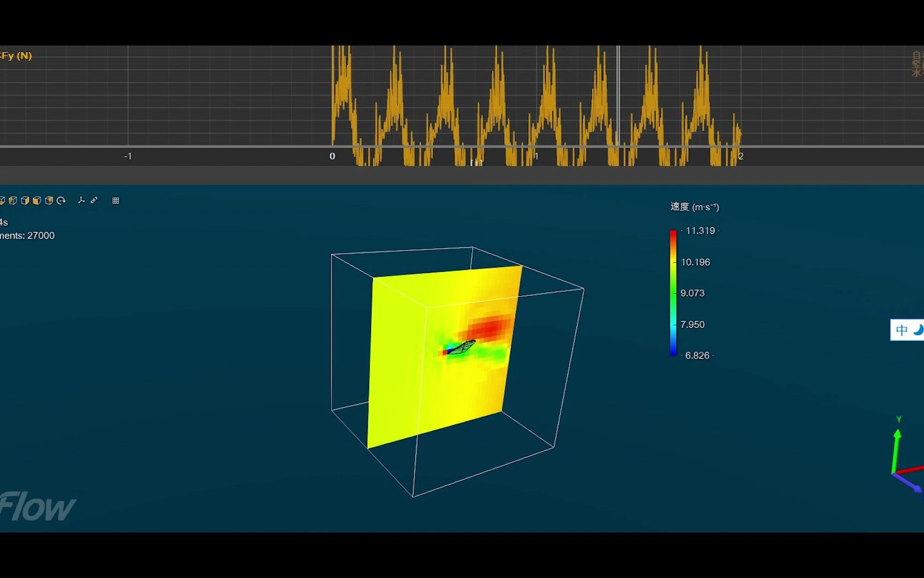924x578 pixels.
Task: Click the 速度 (m·s⁻¹) legend title
Action: [x=695, y=207]
